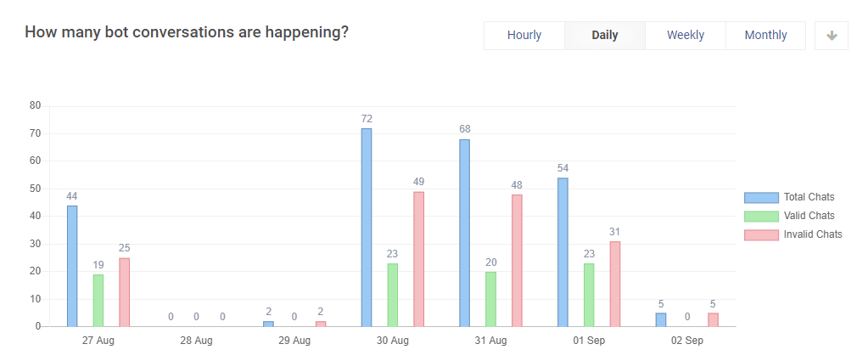Open the Monthly tab
868x361 pixels.
coord(765,36)
